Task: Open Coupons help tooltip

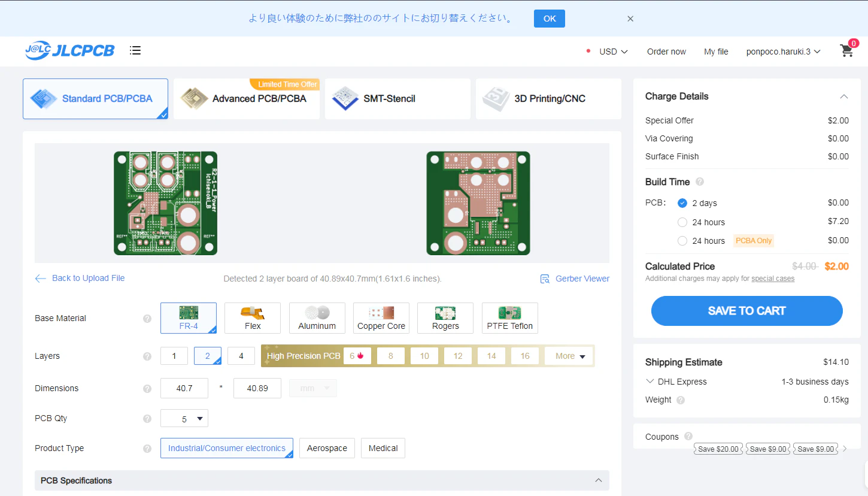Action: (x=688, y=437)
